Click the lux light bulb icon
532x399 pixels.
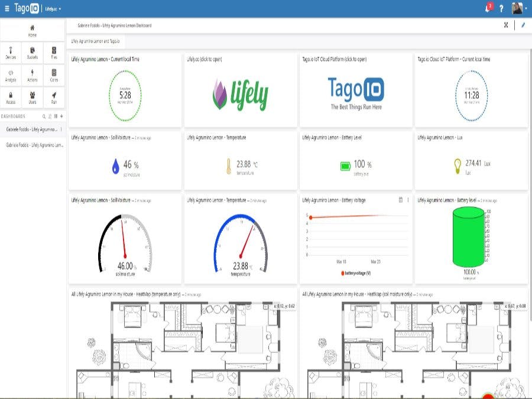[458, 166]
